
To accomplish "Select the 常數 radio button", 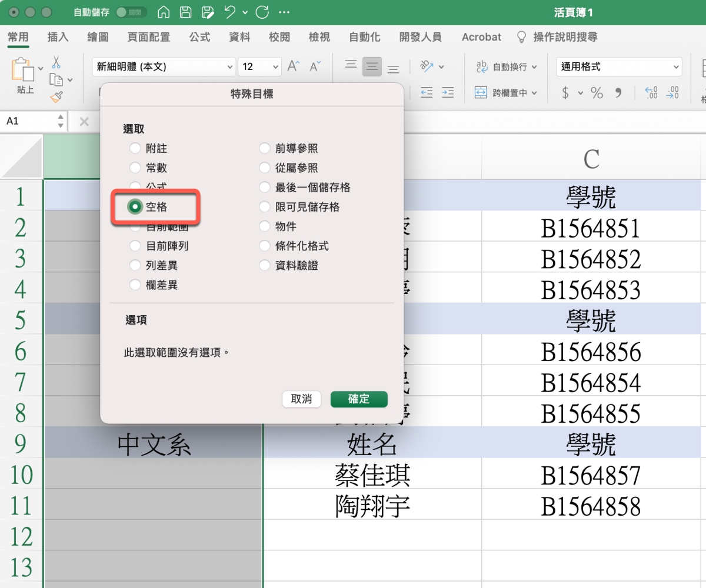I will (135, 168).
